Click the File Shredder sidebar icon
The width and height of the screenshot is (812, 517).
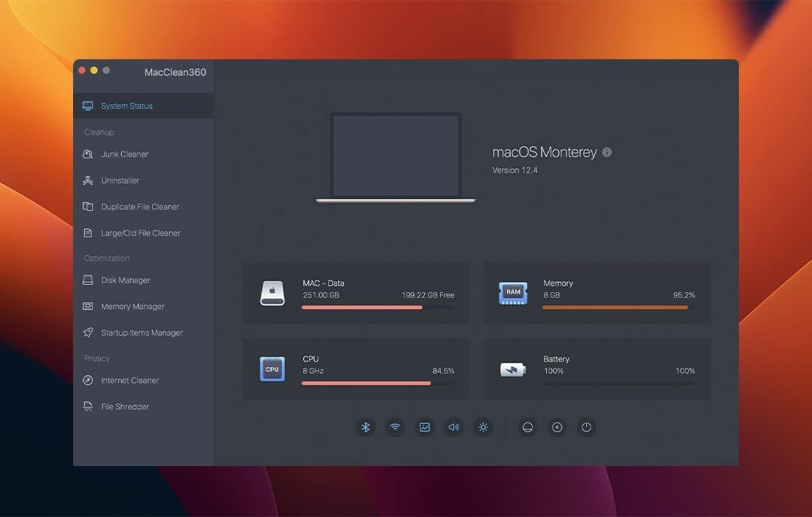(x=89, y=406)
